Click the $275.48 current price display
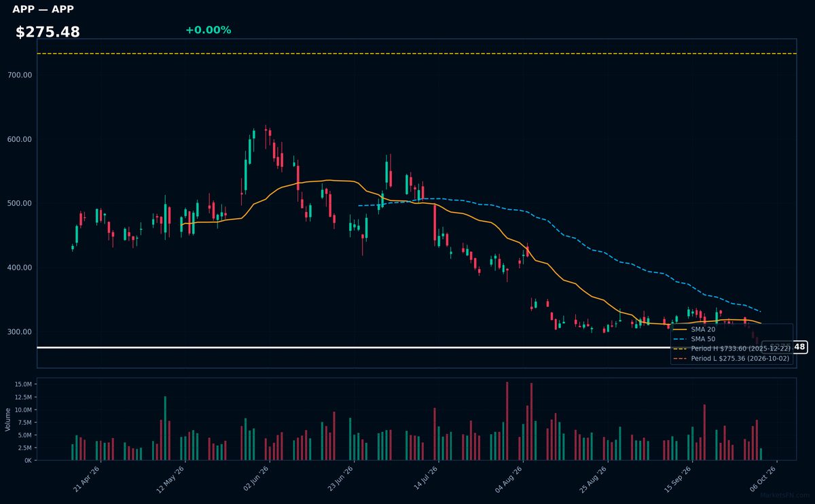Screen dimensions: 815x504 (x=48, y=32)
